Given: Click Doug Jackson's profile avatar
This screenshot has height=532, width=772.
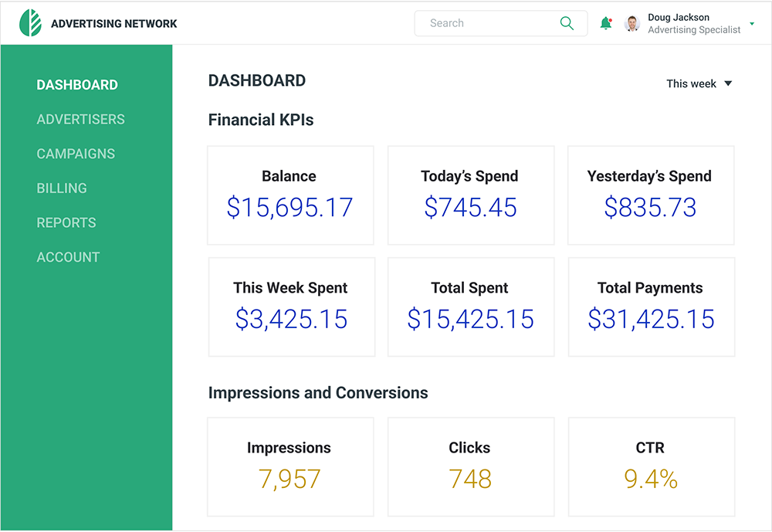Looking at the screenshot, I should point(632,23).
